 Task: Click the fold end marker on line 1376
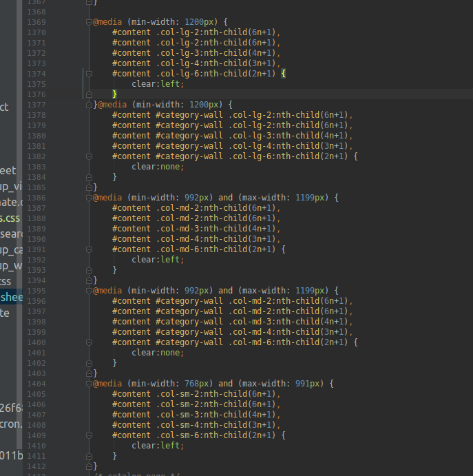click(x=89, y=94)
